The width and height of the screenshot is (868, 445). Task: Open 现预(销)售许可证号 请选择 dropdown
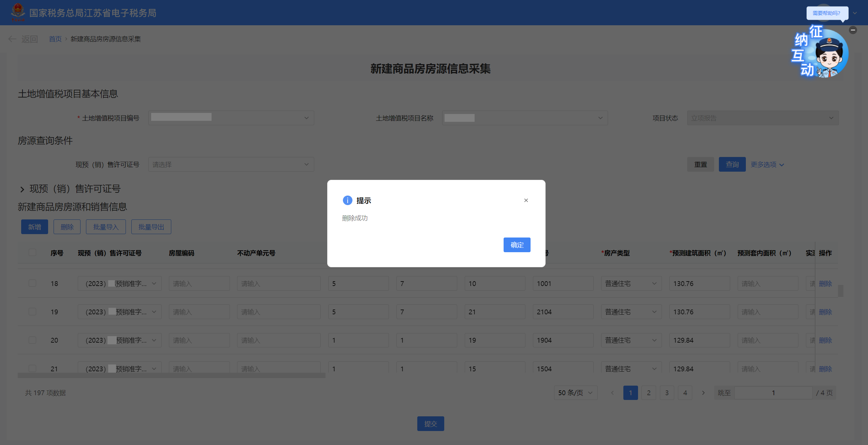click(x=231, y=164)
